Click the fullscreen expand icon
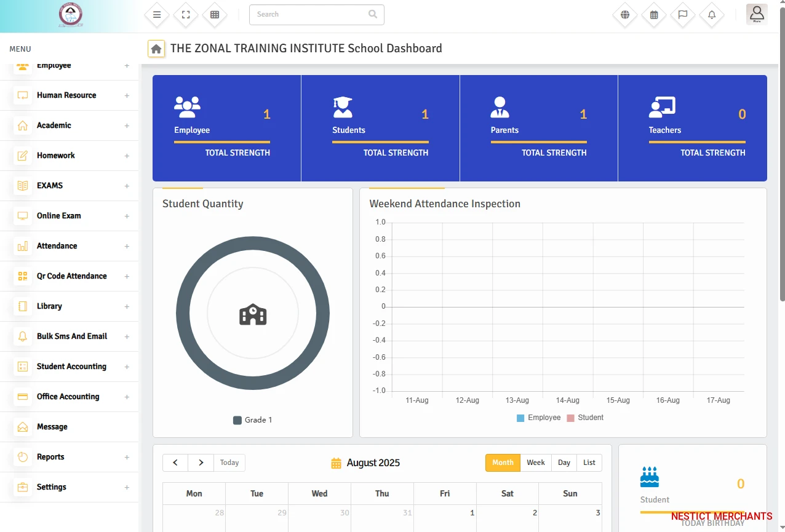The width and height of the screenshot is (785, 532). pos(186,15)
